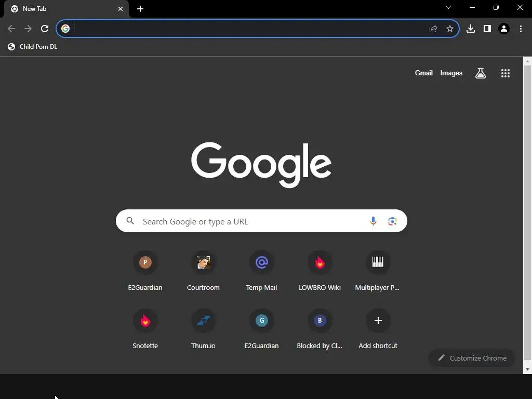Click the page scrollbar down arrow
The width and height of the screenshot is (532, 399).
(527, 369)
